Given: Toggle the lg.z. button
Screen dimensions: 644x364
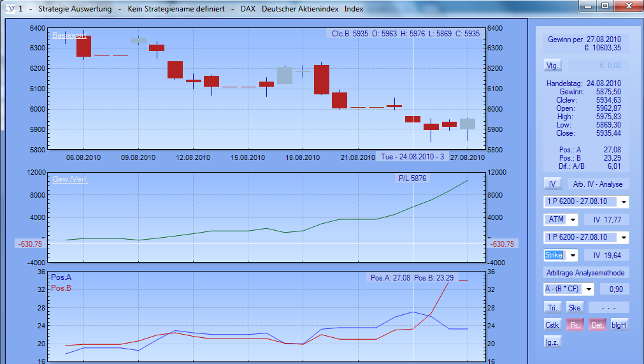Looking at the screenshot, I should 552,341.
